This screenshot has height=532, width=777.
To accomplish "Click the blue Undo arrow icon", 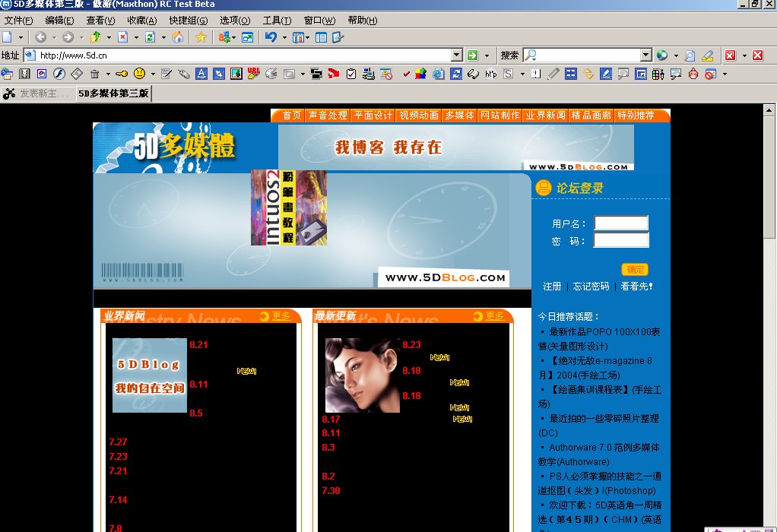I will point(271,37).
